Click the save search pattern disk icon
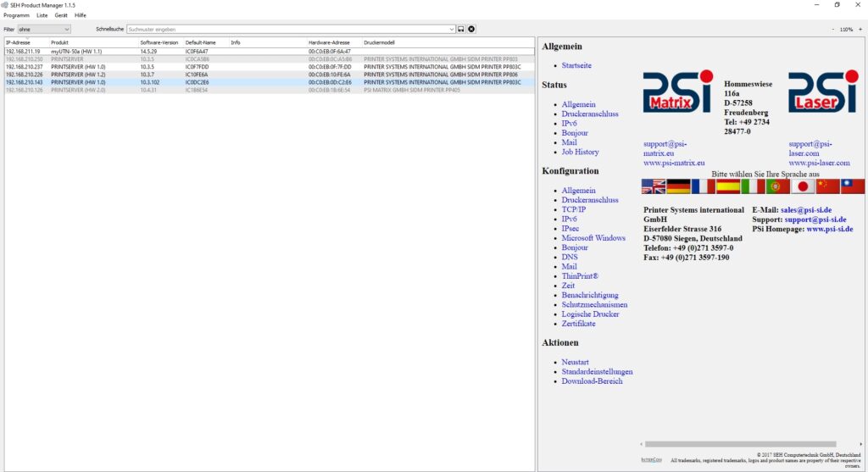The image size is (868, 472). [x=461, y=29]
